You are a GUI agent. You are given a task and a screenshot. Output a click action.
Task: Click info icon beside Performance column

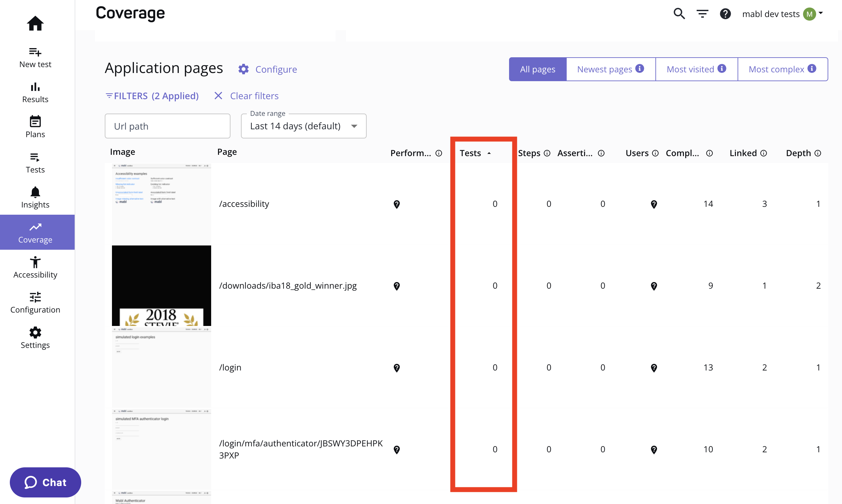(438, 153)
